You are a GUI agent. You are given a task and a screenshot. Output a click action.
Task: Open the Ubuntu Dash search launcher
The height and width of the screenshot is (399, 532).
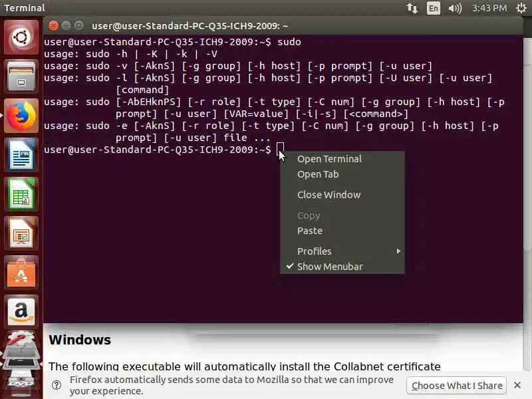pos(21,37)
